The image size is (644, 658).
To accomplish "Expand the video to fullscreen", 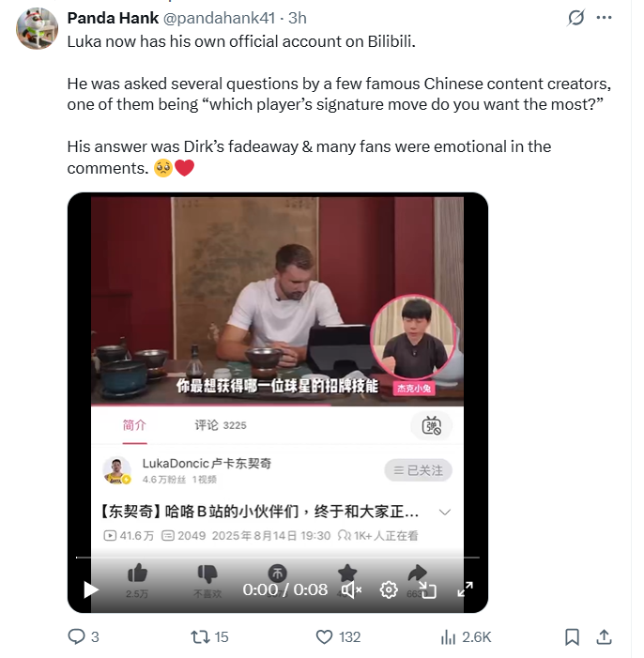I will (x=465, y=589).
